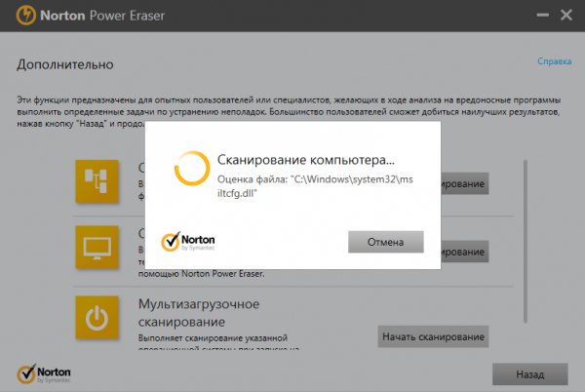585x392 pixels.
Task: Click the vertical scrollbar of options list
Action: (526, 241)
